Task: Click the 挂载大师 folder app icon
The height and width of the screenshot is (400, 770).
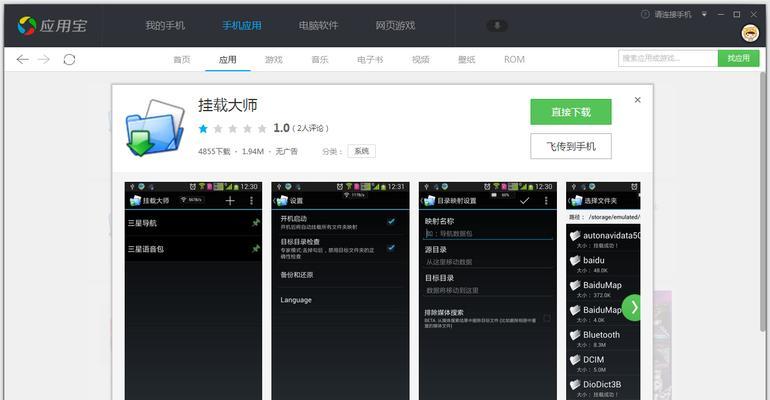Action: (155, 128)
